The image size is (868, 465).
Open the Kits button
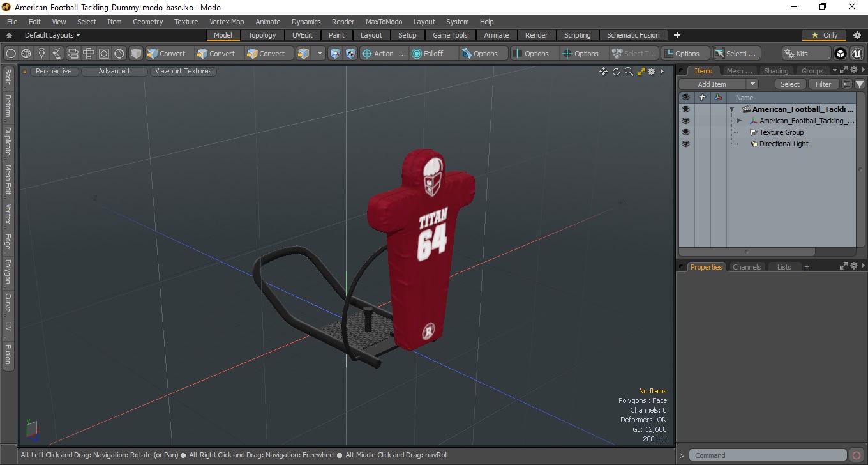point(807,54)
